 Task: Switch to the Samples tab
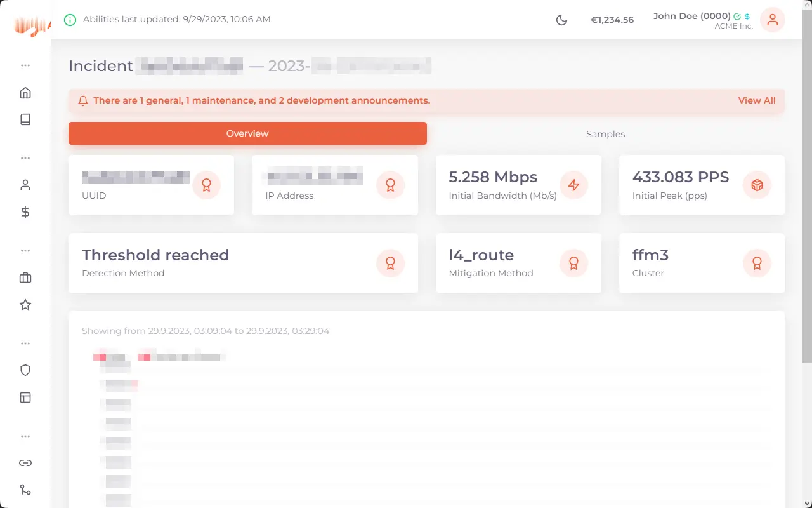pyautogui.click(x=605, y=133)
